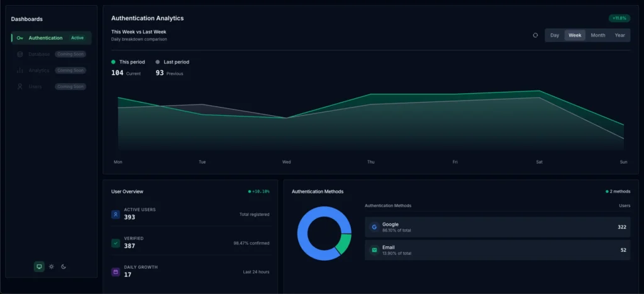644x294 pixels.
Task: Click the Email user count 52
Action: [x=623, y=250]
